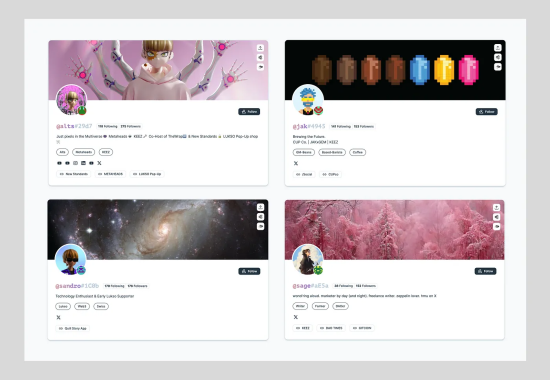Click the share icon on @sandro banner
Image resolution: width=550 pixels, height=380 pixels.
click(x=260, y=207)
